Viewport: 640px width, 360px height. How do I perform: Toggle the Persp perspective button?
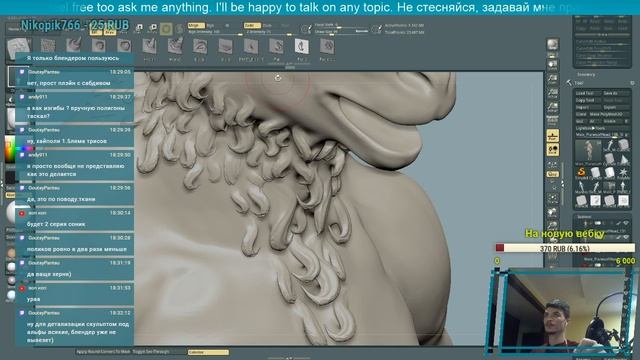coord(553,121)
